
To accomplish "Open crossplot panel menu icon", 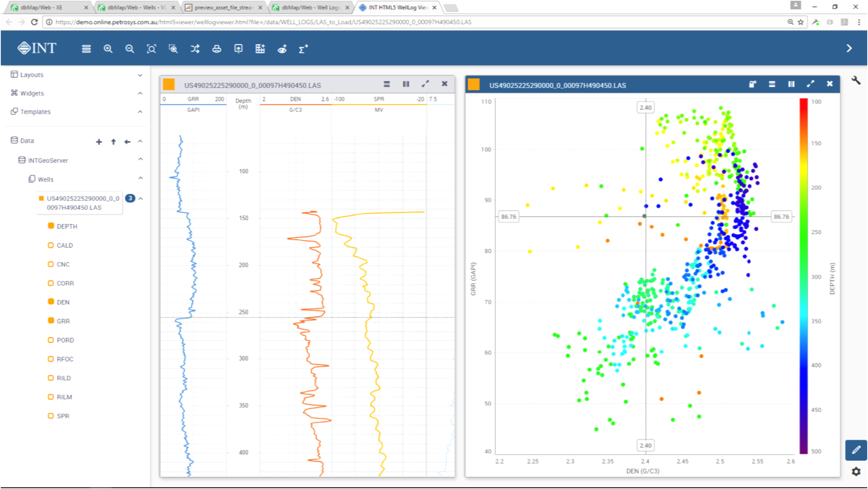I will pos(772,84).
